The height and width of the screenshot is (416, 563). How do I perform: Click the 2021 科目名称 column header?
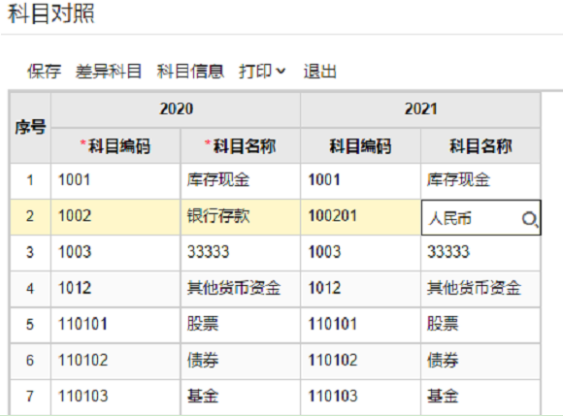click(x=480, y=146)
